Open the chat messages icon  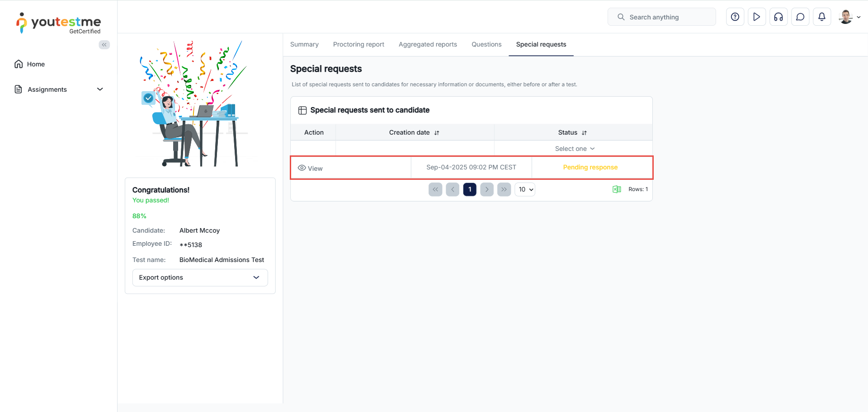click(800, 17)
